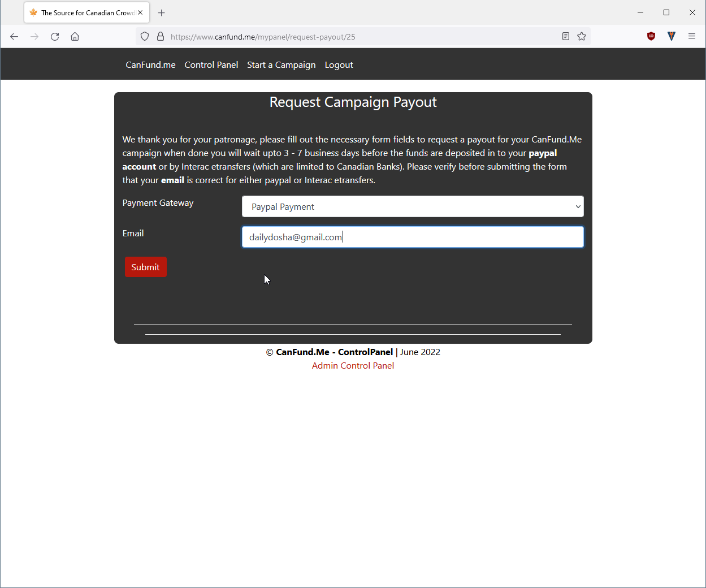Submit the payout request form

pos(146,267)
